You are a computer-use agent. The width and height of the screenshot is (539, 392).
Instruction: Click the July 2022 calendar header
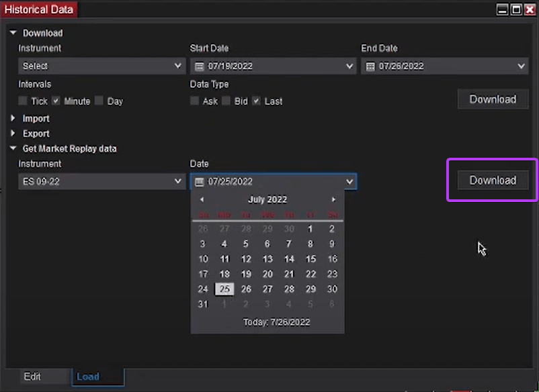pyautogui.click(x=267, y=199)
